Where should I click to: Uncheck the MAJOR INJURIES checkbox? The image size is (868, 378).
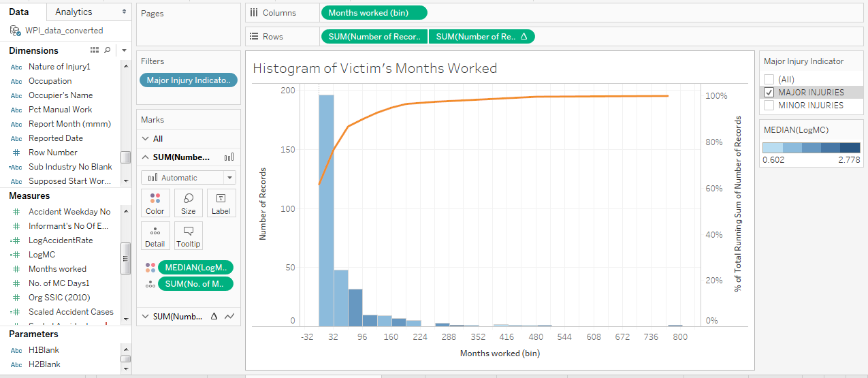(x=769, y=93)
